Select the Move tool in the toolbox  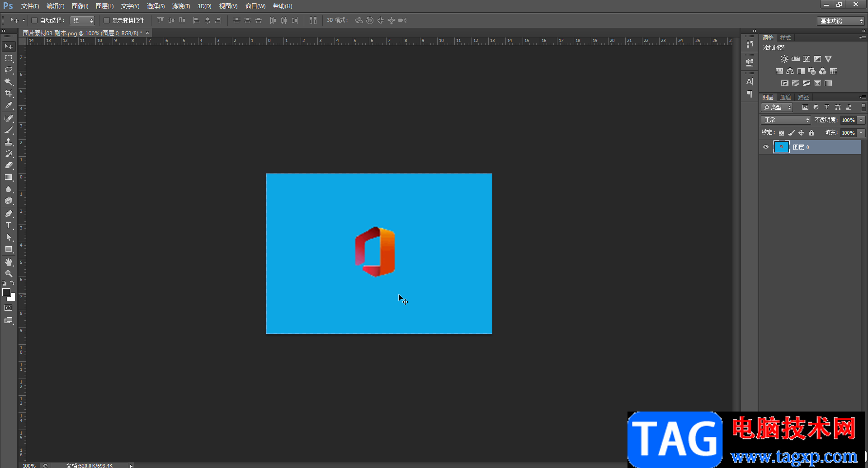pyautogui.click(x=9, y=47)
